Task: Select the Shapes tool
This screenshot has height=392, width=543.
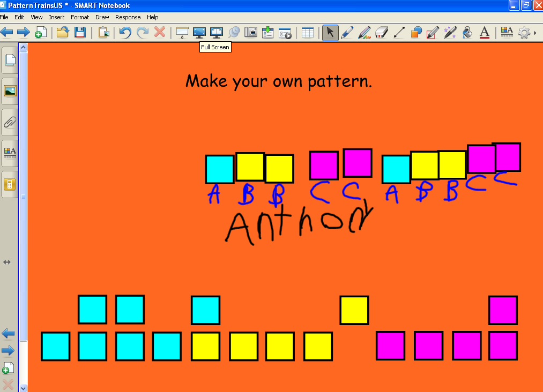Action: coord(416,33)
